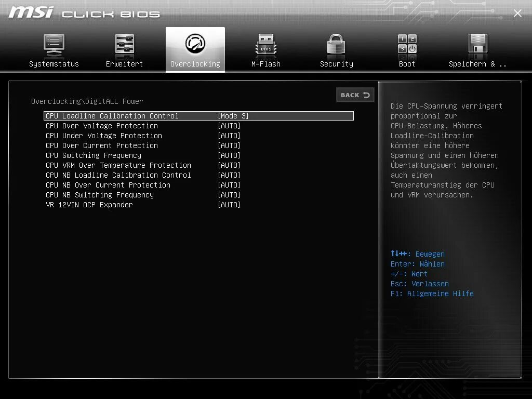Change CPU NB Over Current [AUTO] value
This screenshot has height=399, width=532.
(x=229, y=184)
